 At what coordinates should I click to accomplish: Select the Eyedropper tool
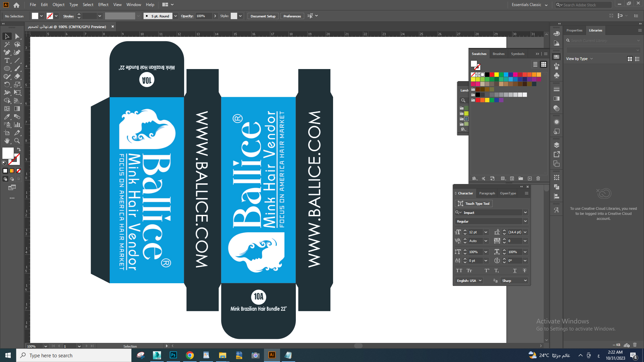7,117
